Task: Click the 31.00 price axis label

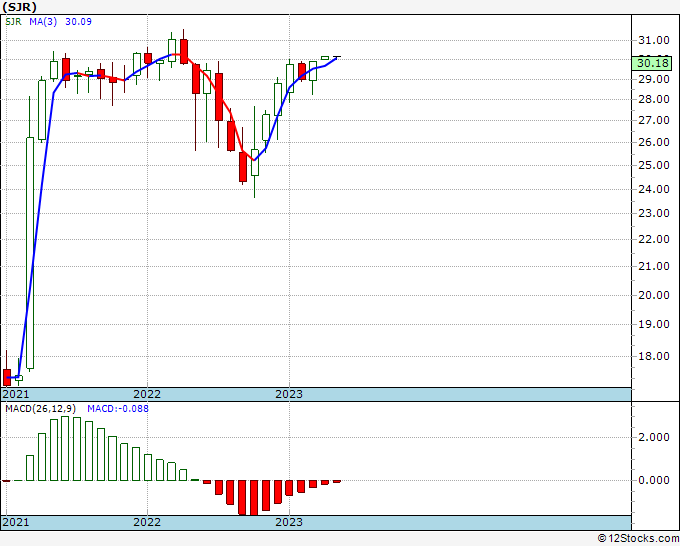Action: 654,40
